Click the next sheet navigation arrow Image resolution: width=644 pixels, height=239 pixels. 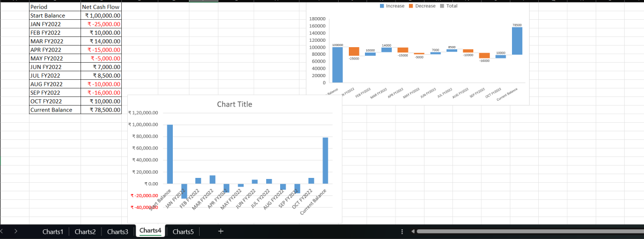(x=16, y=231)
